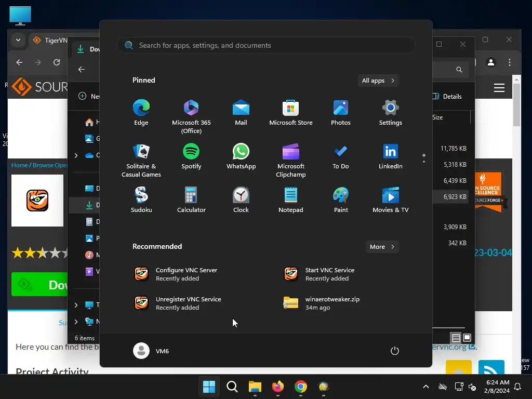532x399 pixels.
Task: Open the desktop monitor icon
Action: point(20,16)
